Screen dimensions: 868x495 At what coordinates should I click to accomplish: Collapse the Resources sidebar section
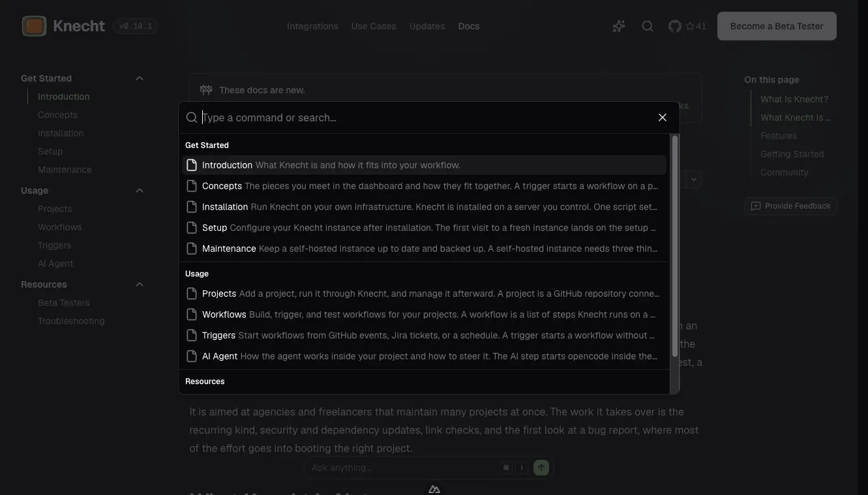coord(140,284)
